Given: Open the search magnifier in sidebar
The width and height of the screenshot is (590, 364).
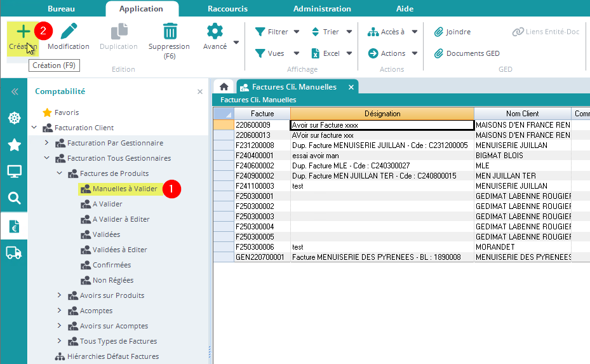Looking at the screenshot, I should [13, 198].
